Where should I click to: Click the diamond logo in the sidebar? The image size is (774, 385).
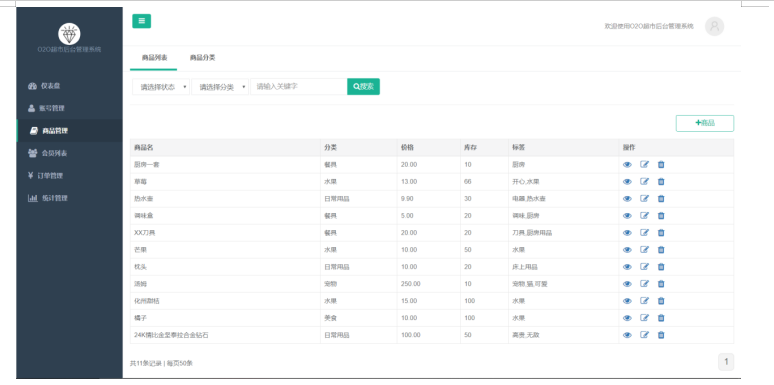click(x=69, y=34)
